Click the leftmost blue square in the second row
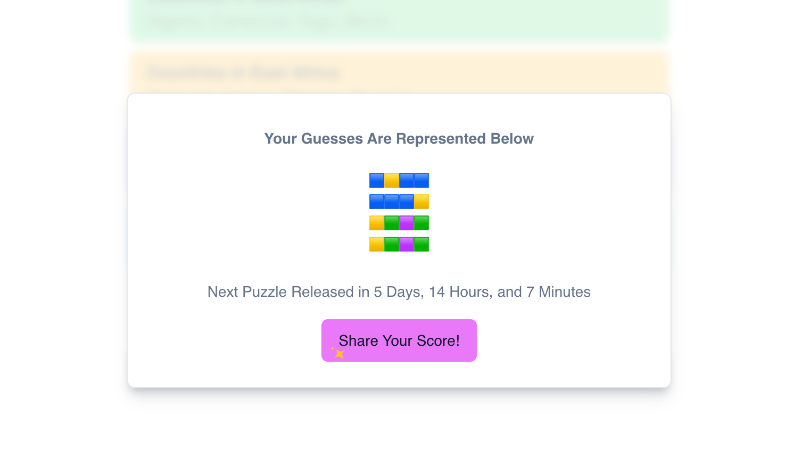The width and height of the screenshot is (800, 450). pos(376,202)
